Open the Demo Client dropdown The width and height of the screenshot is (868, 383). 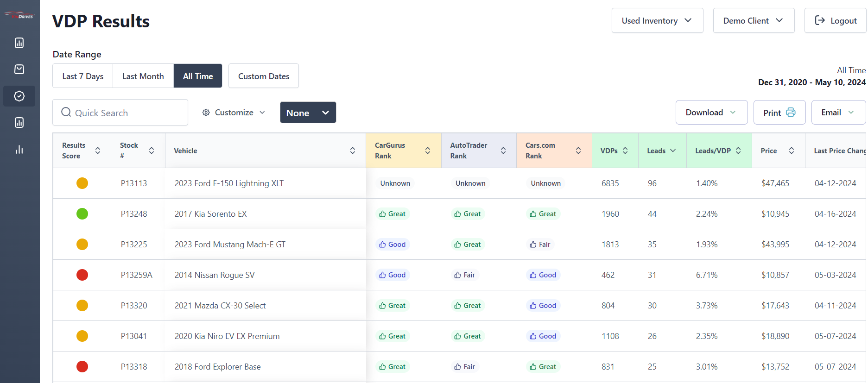(x=754, y=20)
